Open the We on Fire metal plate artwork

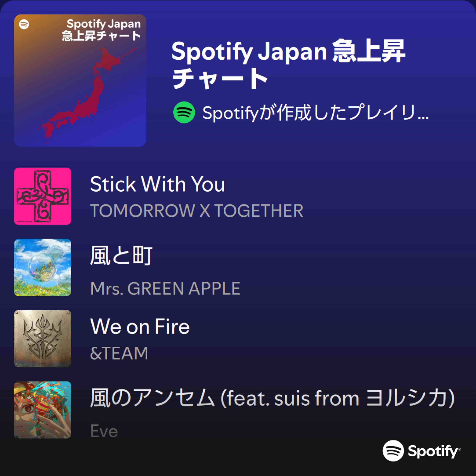coord(43,339)
